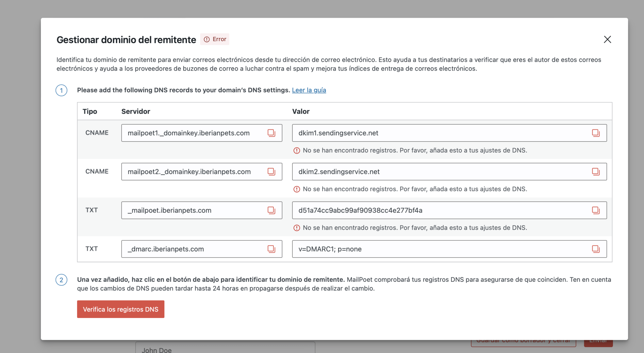
Task: Copy the d51a74cc9abc99af90938cc4e277bf4a value
Action: click(x=596, y=210)
